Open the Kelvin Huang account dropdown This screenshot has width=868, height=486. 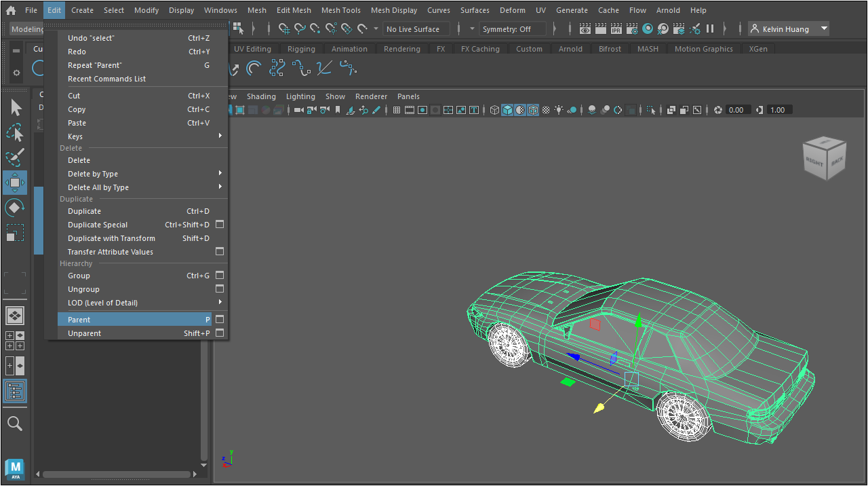824,29
